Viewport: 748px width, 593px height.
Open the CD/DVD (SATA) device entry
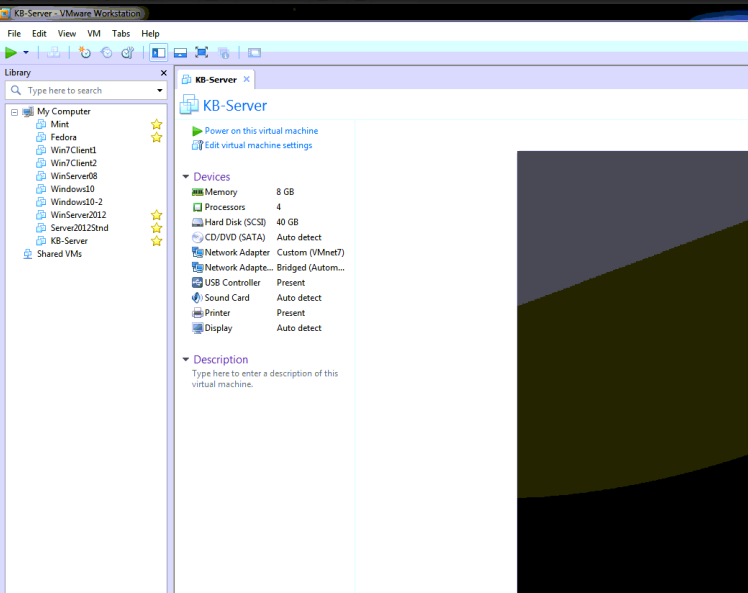(x=235, y=237)
